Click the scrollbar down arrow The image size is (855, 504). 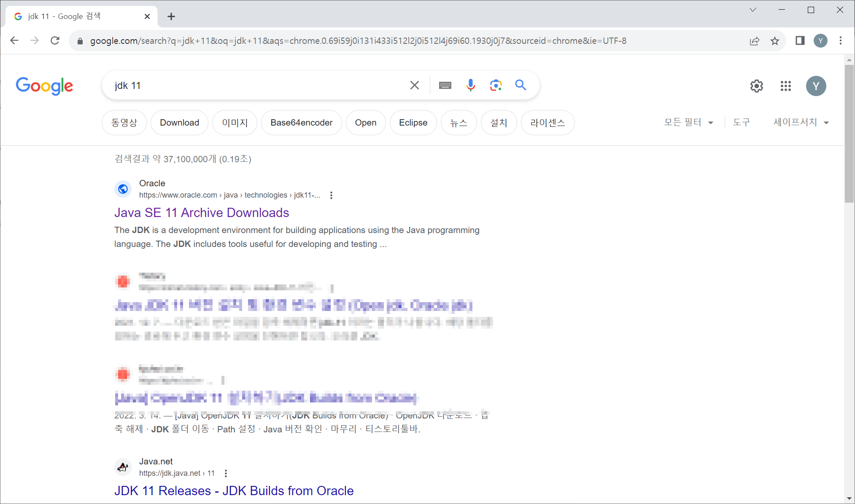pos(849,499)
